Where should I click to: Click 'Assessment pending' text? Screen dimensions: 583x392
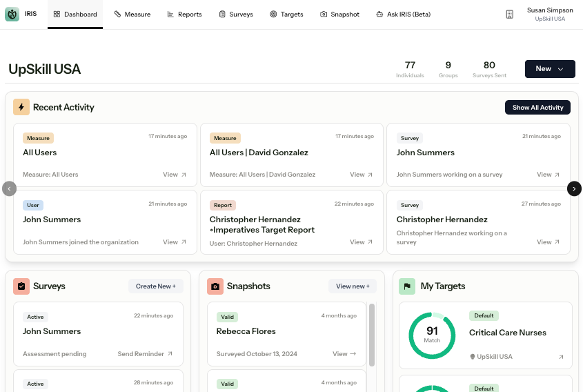pyautogui.click(x=55, y=353)
